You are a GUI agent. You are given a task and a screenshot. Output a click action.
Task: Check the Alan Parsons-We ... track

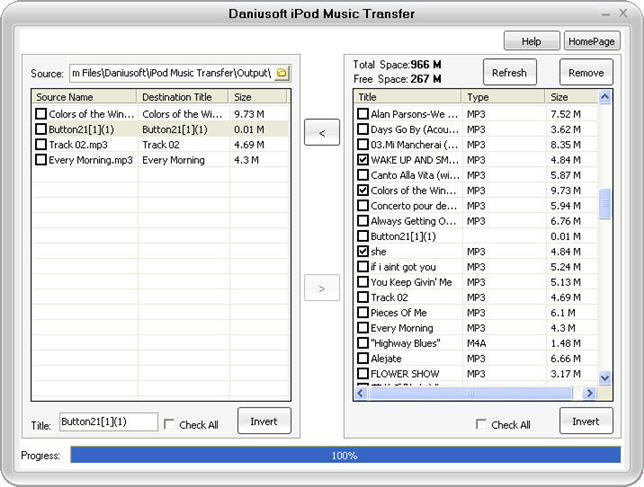[x=363, y=114]
